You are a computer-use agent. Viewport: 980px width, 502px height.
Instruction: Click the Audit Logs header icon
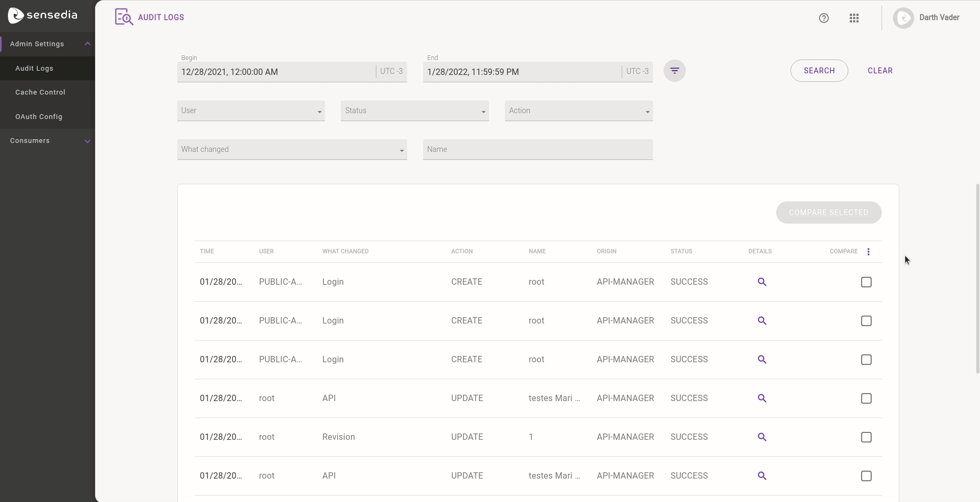click(123, 16)
